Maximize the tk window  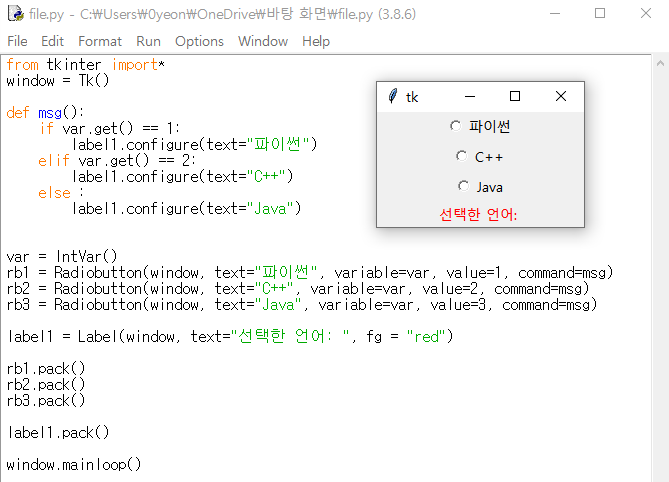point(515,96)
